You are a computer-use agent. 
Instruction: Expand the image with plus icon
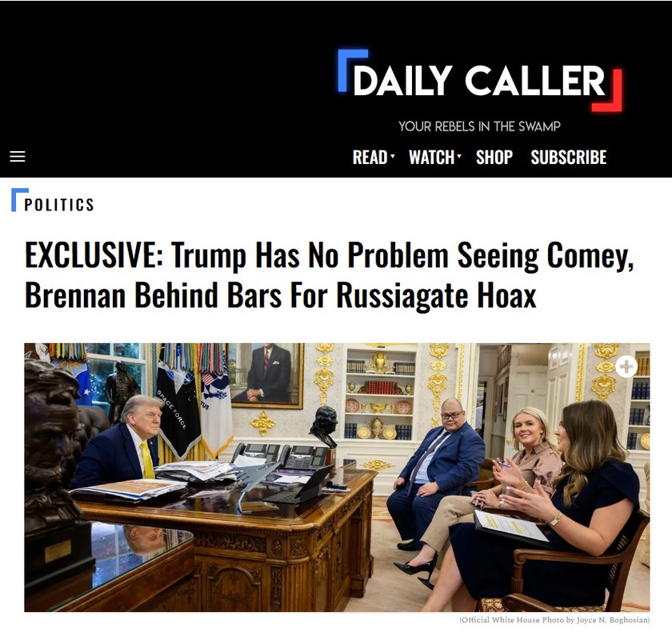[x=626, y=367]
